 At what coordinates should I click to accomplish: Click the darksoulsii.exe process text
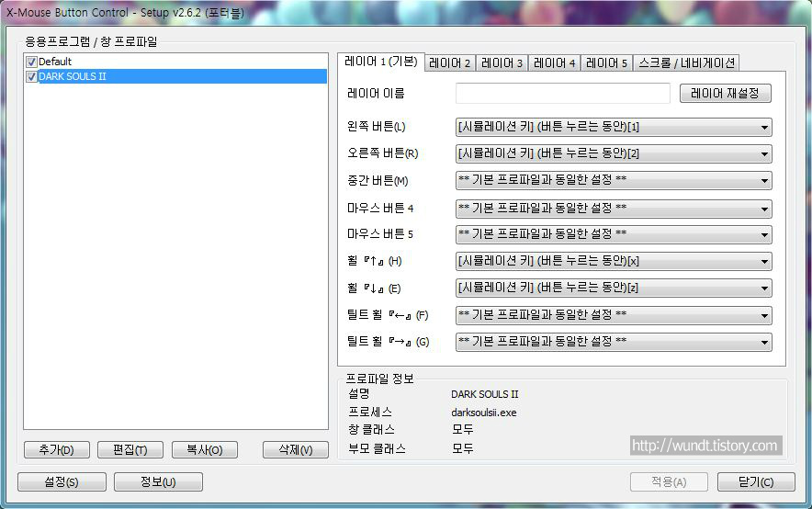pyautogui.click(x=484, y=413)
